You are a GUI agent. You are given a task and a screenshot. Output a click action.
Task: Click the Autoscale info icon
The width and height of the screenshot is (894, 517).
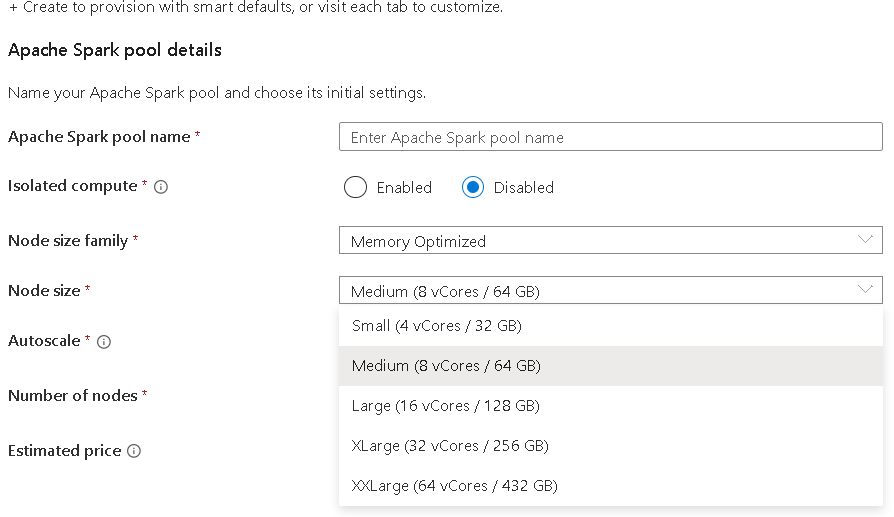[104, 342]
